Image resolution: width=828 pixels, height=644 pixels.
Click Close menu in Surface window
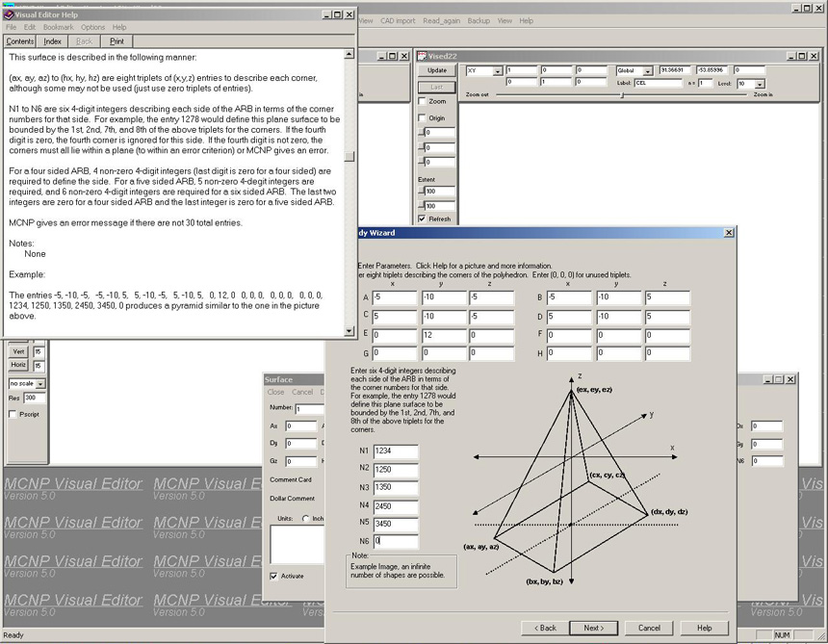pyautogui.click(x=275, y=392)
